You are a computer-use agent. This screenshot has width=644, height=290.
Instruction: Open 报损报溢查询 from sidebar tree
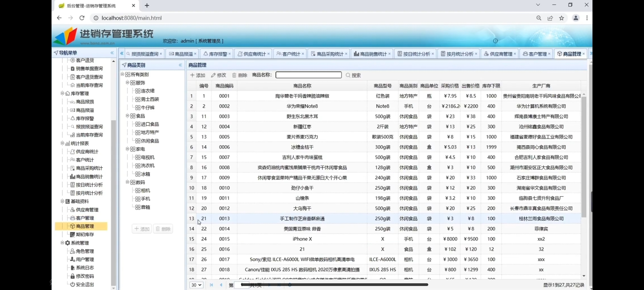pyautogui.click(x=87, y=126)
